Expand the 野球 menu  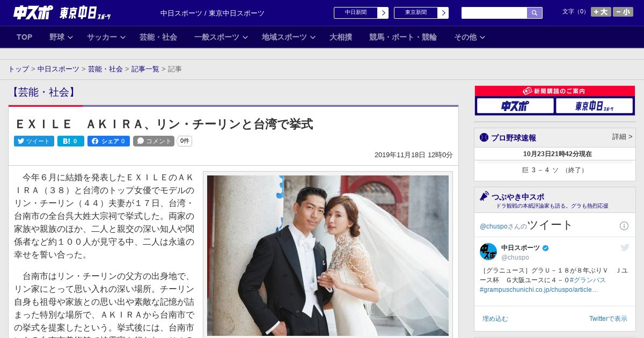(62, 37)
